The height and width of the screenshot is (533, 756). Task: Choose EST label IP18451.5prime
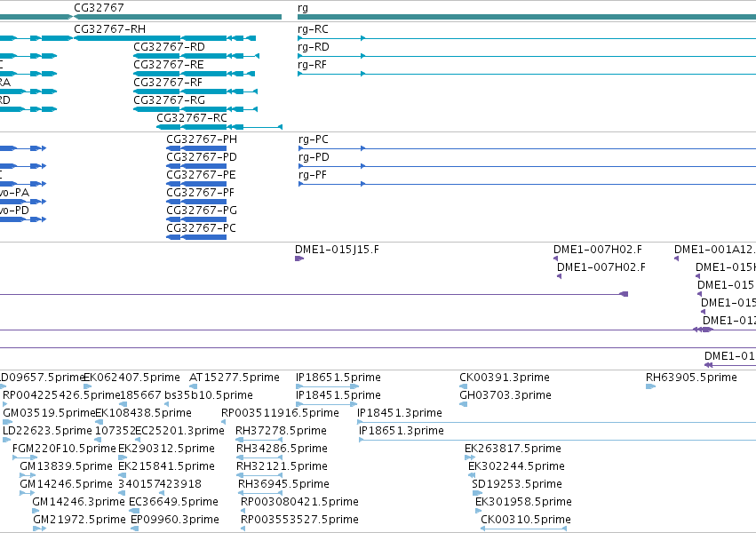point(338,395)
